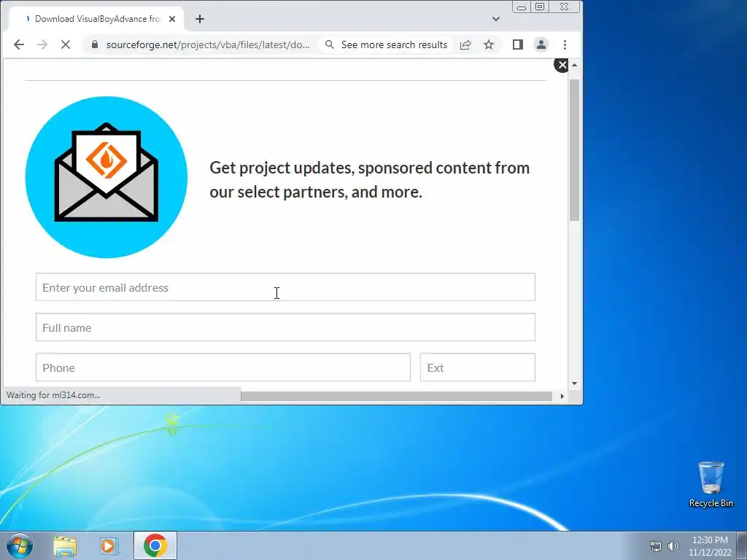Open the Chrome profile avatar
The image size is (747, 560).
pos(541,44)
